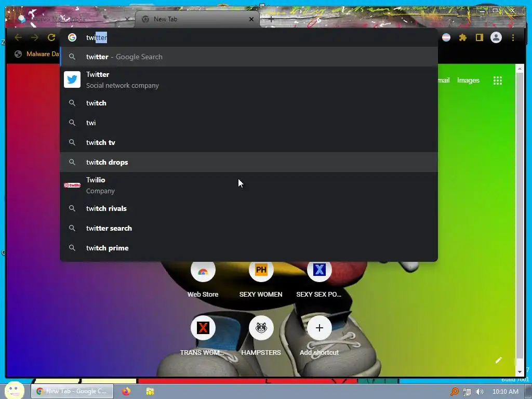Close the New Tab tab
The height and width of the screenshot is (399, 532).
coord(251,19)
